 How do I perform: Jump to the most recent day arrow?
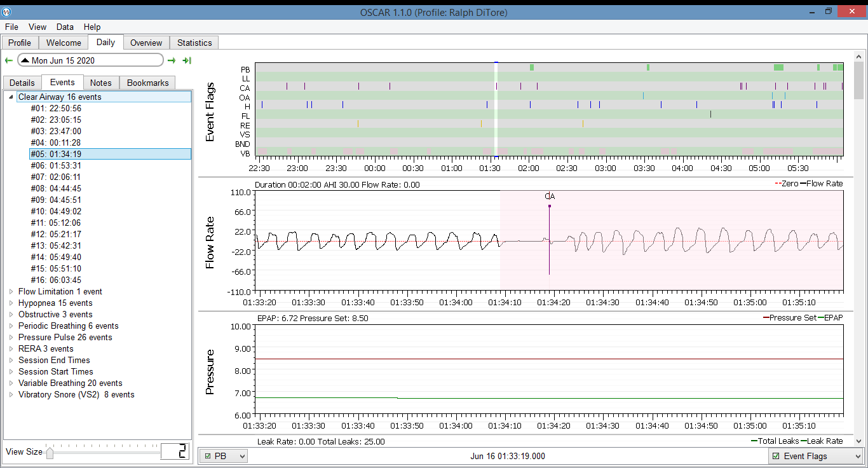tap(187, 60)
